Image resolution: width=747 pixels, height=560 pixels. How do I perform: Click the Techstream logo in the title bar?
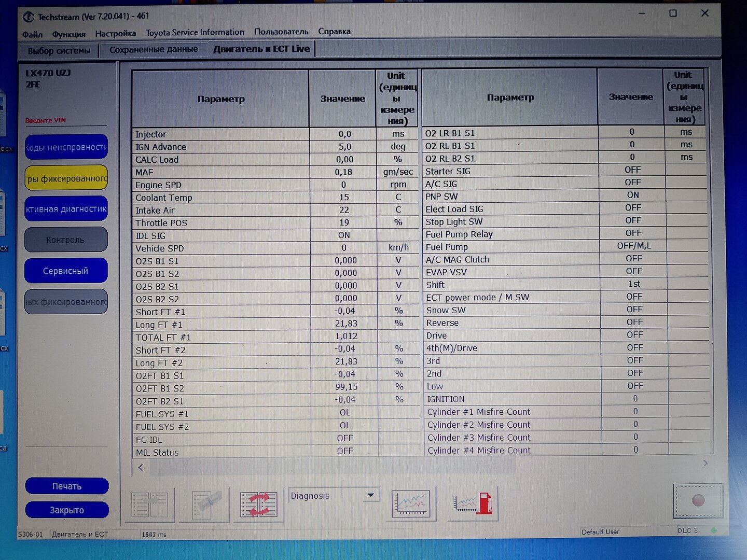[x=29, y=17]
